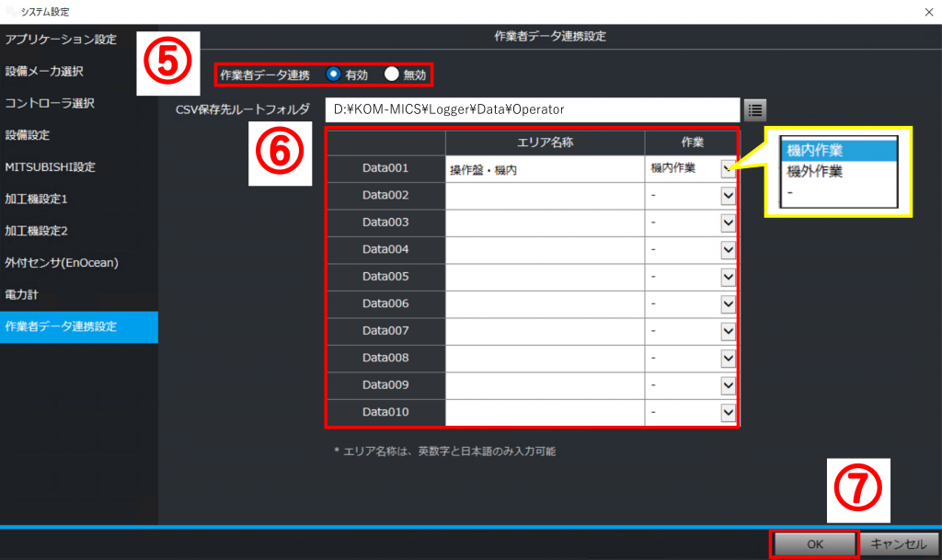942x560 pixels.
Task: Open the Data002 作業 dropdown
Action: coord(729,196)
